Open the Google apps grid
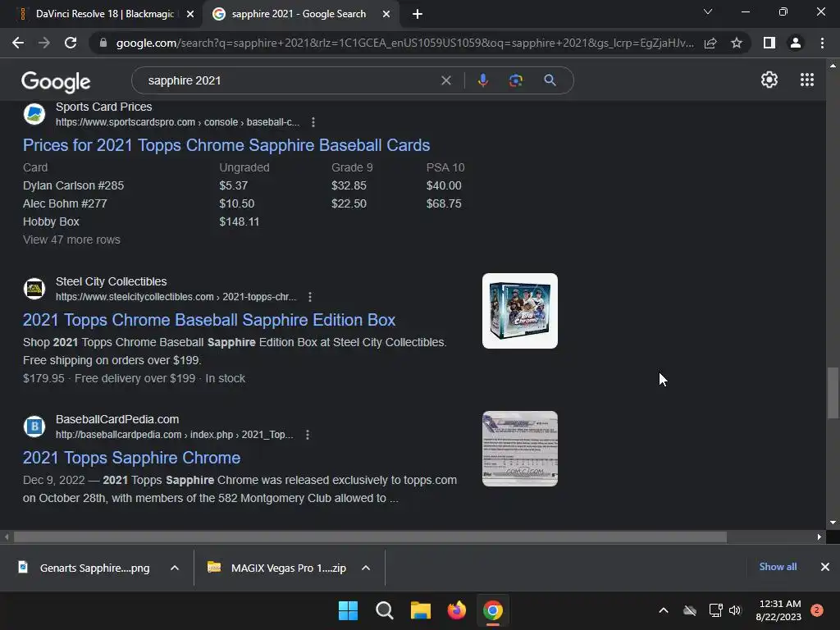 pos(807,80)
